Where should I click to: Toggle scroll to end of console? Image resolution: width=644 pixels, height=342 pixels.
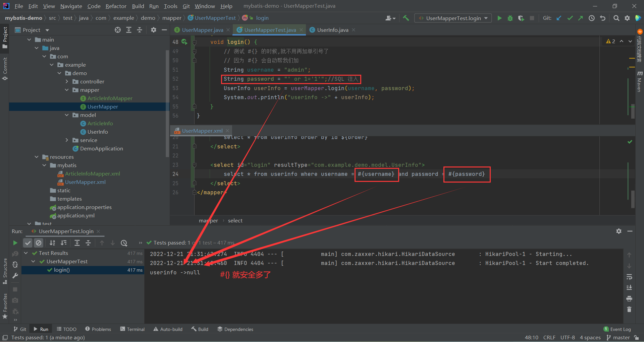[629, 288]
